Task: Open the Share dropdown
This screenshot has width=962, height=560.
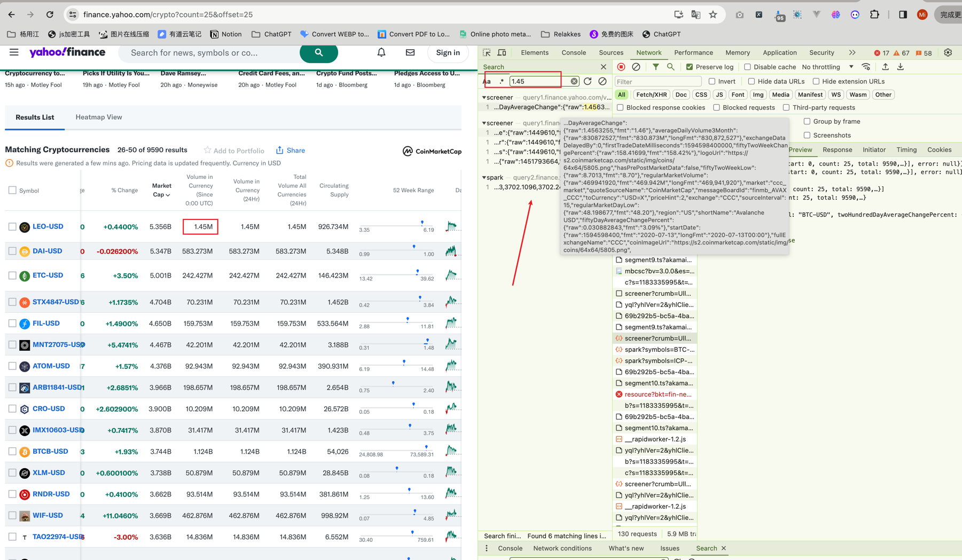Action: [291, 151]
